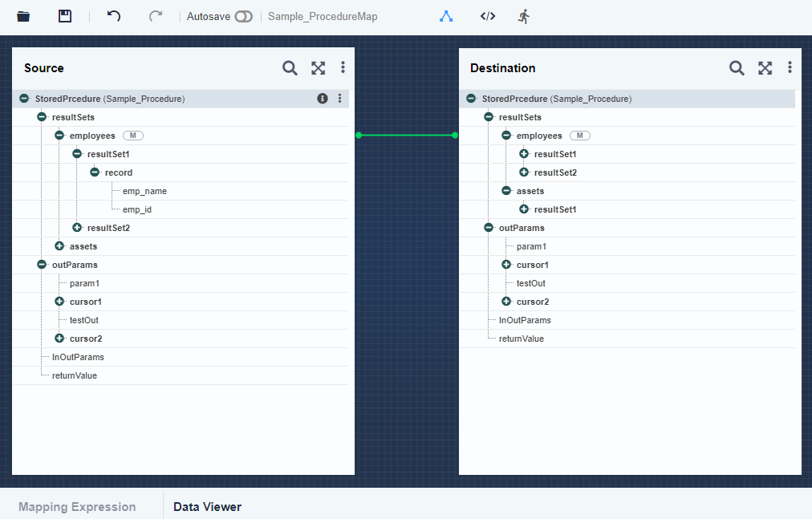
Task: Collapse Source resultSet1 node
Action: point(77,154)
